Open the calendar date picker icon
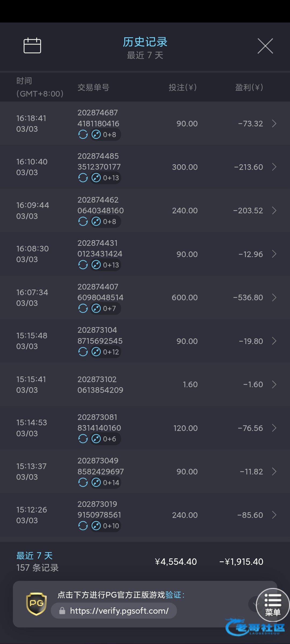Viewport: 290px width, 644px height. [32, 46]
